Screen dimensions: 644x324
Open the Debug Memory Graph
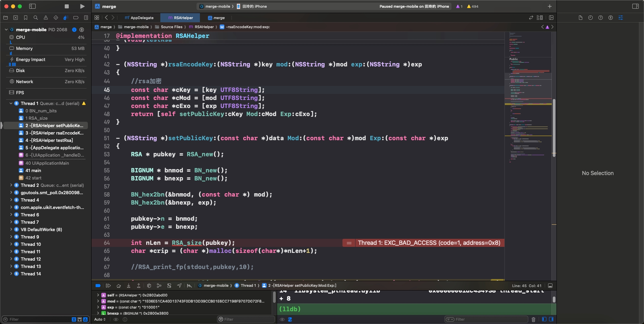tap(159, 286)
